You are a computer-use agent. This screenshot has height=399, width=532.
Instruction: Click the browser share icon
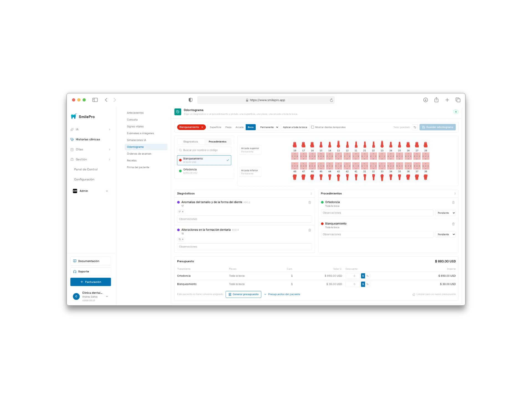(436, 100)
